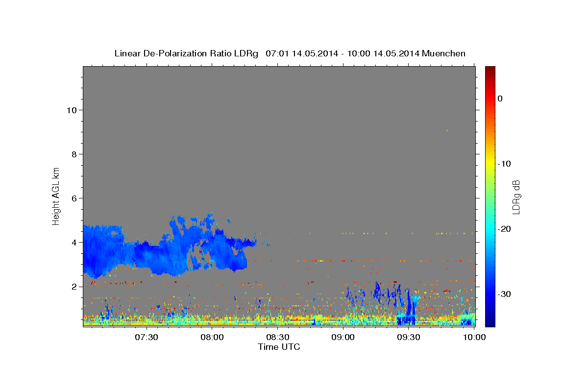The image size is (588, 392).
Task: Select the 08:30 time tick label
Action: pyautogui.click(x=278, y=338)
